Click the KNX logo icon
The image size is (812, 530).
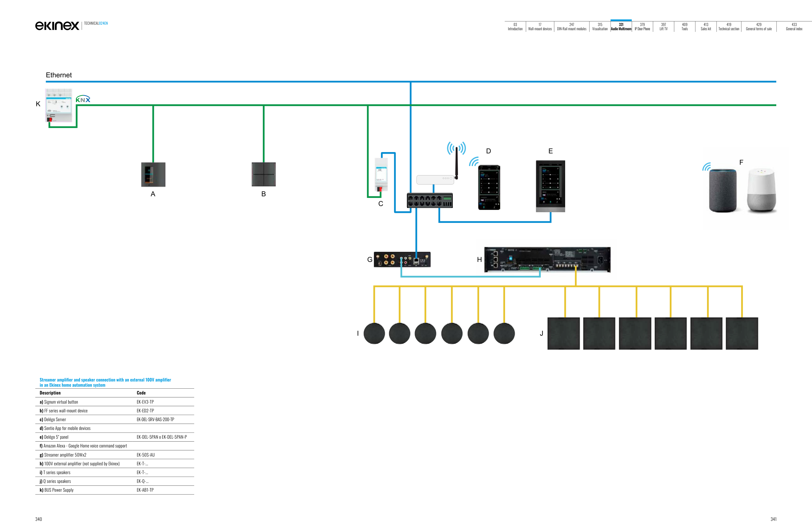pos(83,99)
